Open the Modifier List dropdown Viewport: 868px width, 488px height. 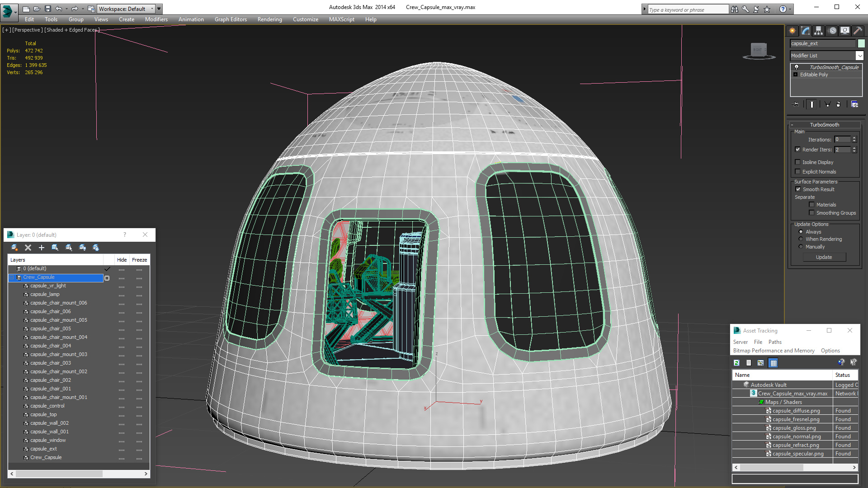(x=859, y=56)
